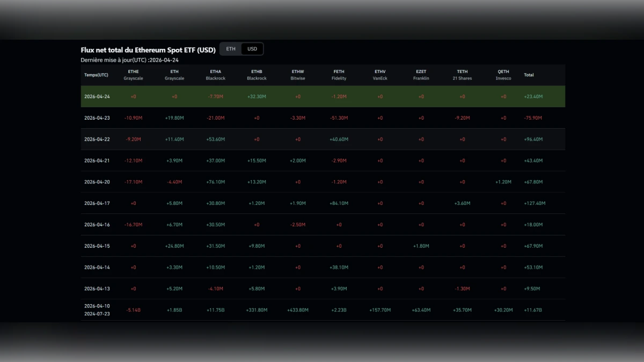The image size is (644, 362).
Task: Click the ETHV VanEck column header
Action: pos(380,75)
